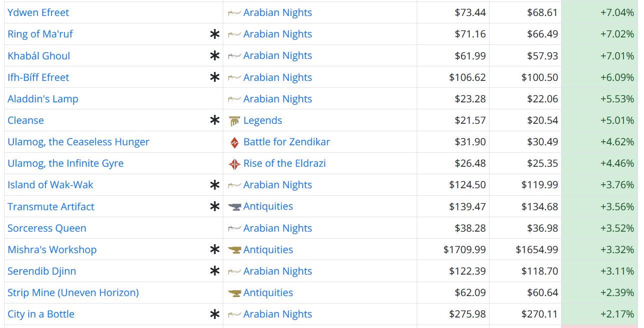Screen dimensions: 644x328
Task: Click the Antiquities icon in the Strip Mine row
Action: (234, 293)
